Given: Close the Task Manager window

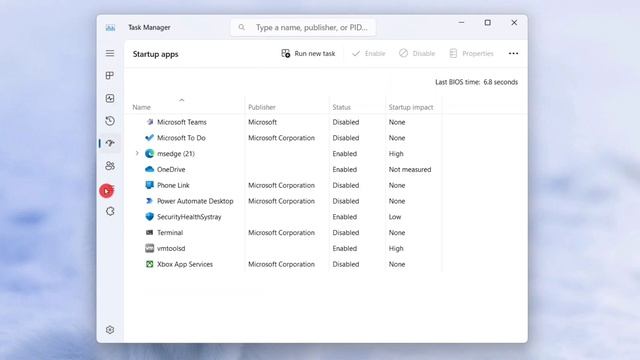Looking at the screenshot, I should 514,22.
